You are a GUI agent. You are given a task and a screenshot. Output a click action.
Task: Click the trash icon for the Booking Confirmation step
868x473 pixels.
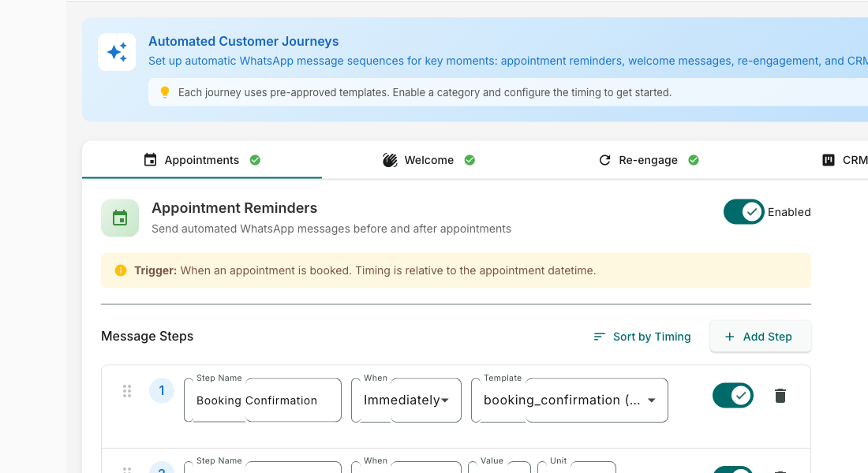[x=780, y=396]
